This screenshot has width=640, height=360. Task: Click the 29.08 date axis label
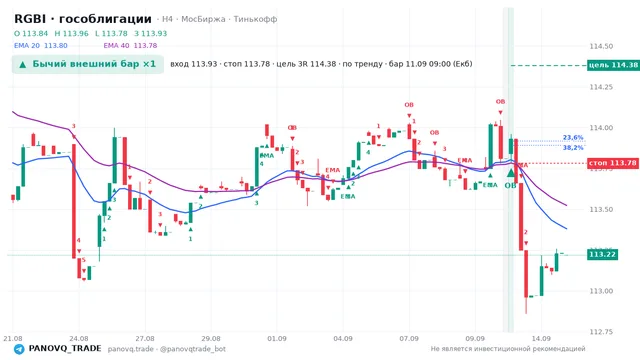[x=211, y=339]
